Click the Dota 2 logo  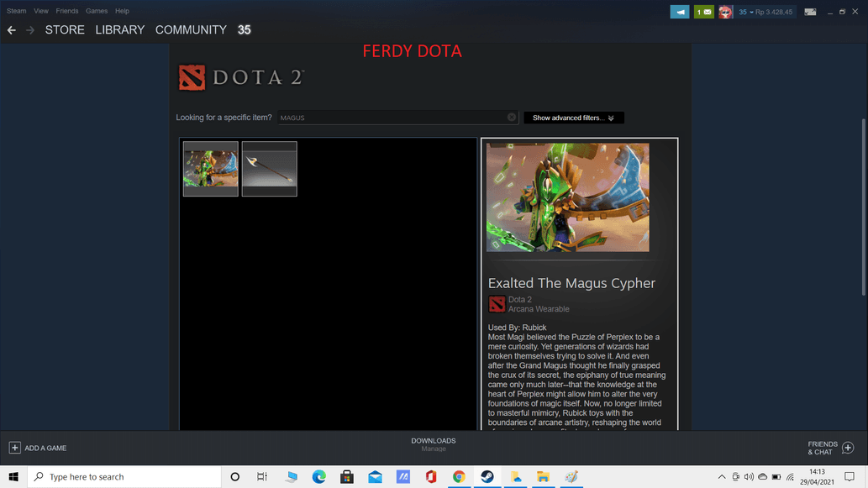241,77
